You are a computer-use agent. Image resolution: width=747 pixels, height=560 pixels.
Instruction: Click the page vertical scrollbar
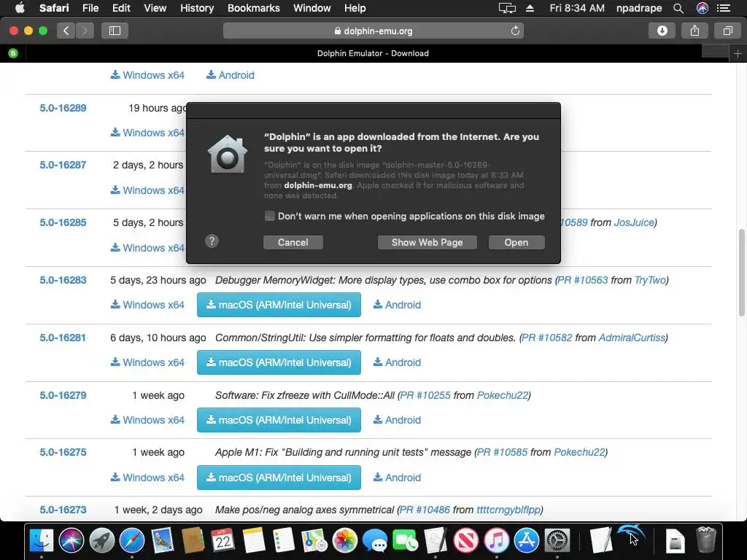click(x=741, y=273)
